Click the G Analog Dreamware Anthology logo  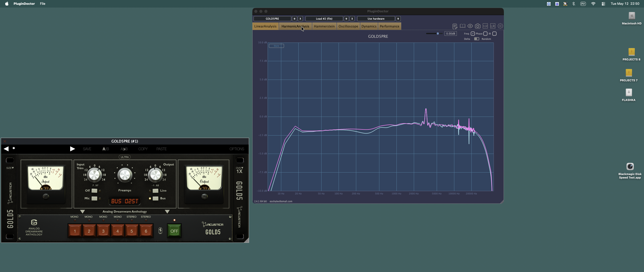[34, 227]
